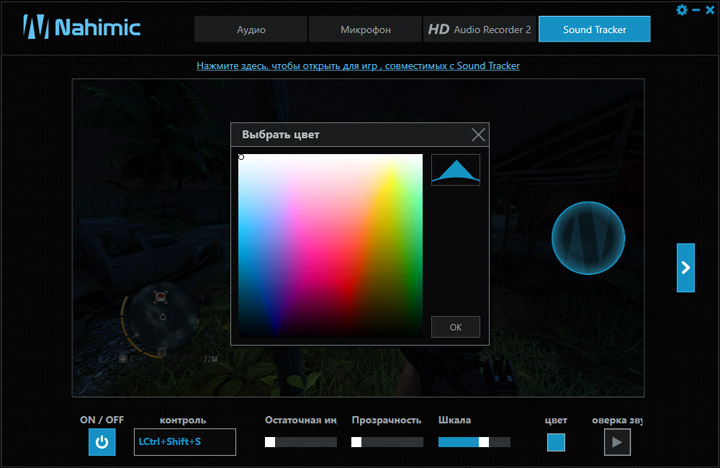Go to next page with right arrow
The image size is (720, 468).
point(686,268)
